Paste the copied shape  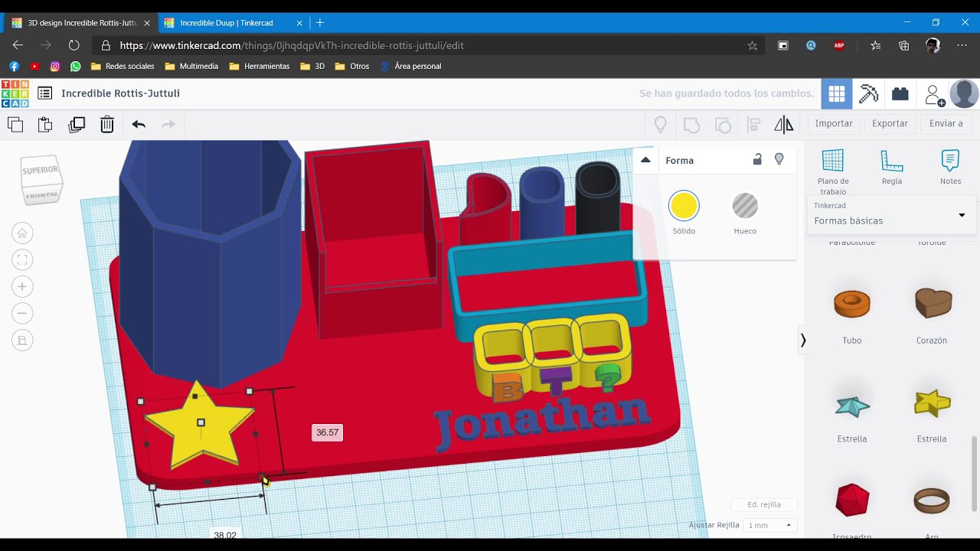click(x=45, y=125)
